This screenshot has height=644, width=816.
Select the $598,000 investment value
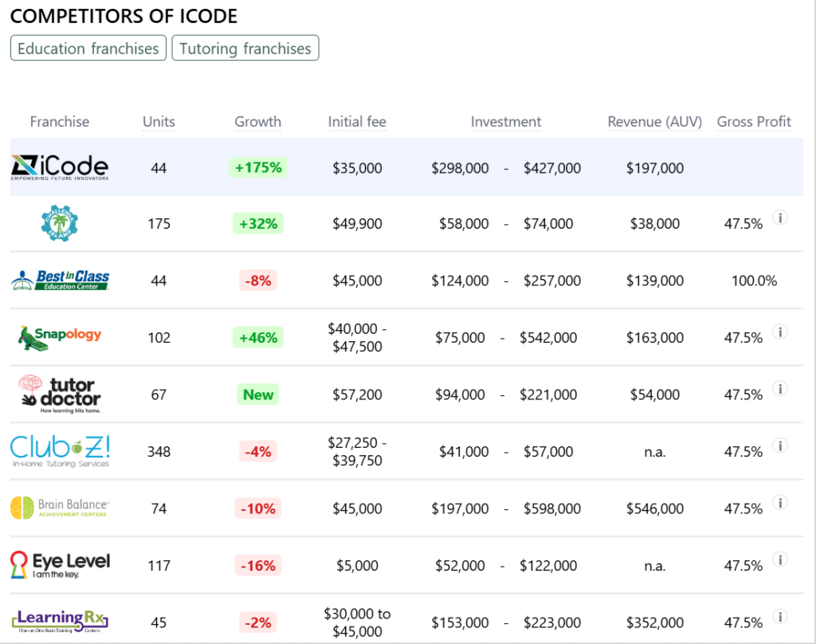click(552, 509)
